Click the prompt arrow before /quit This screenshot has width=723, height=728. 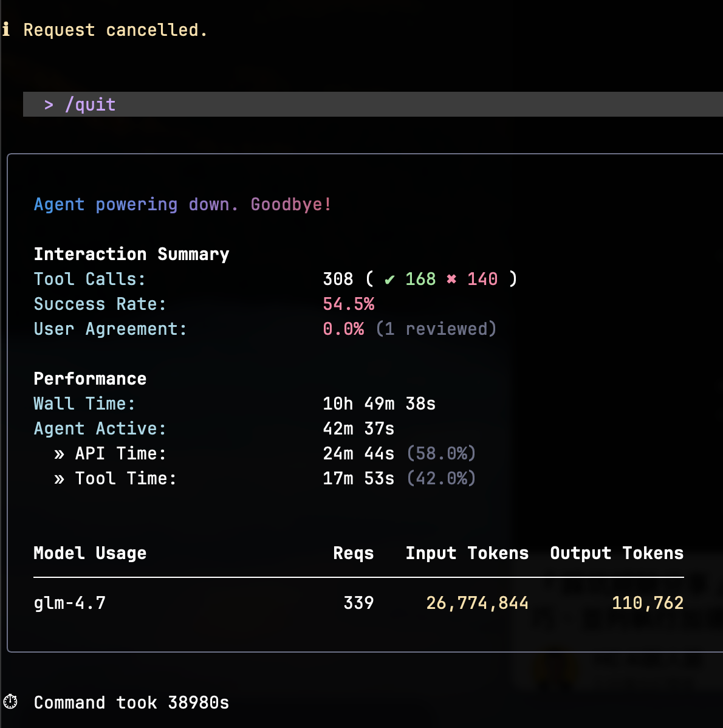pos(49,105)
